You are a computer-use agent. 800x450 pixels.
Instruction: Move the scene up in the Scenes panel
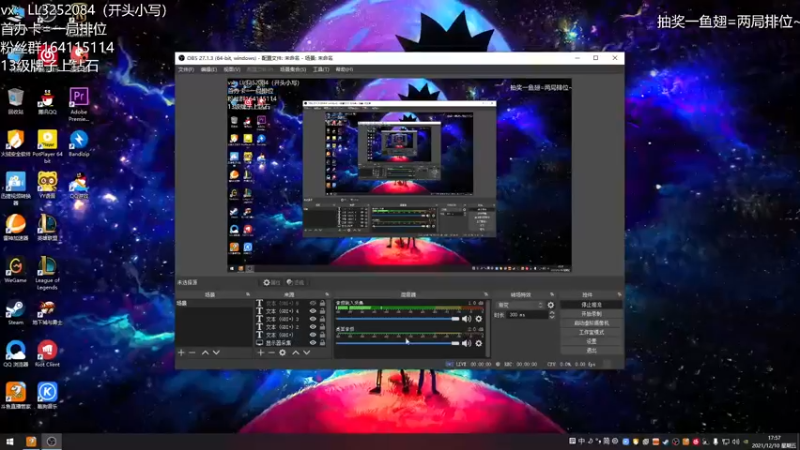[x=205, y=353]
